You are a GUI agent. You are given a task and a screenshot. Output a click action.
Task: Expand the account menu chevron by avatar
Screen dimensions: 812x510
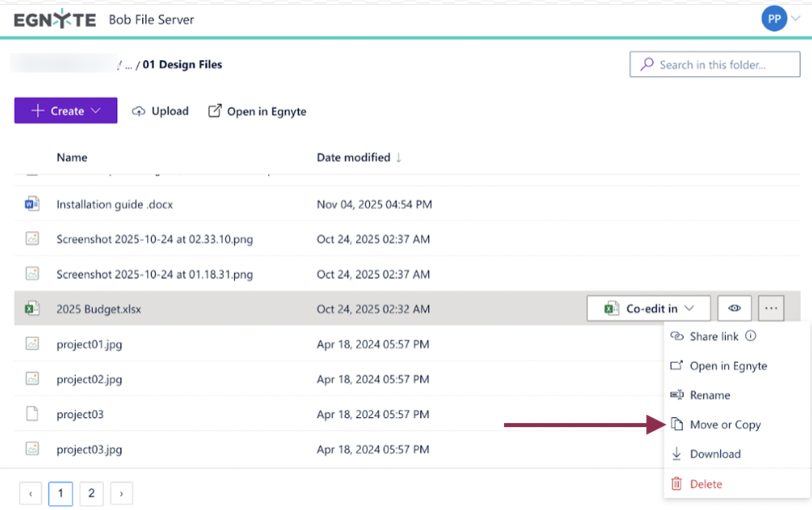coord(795,19)
